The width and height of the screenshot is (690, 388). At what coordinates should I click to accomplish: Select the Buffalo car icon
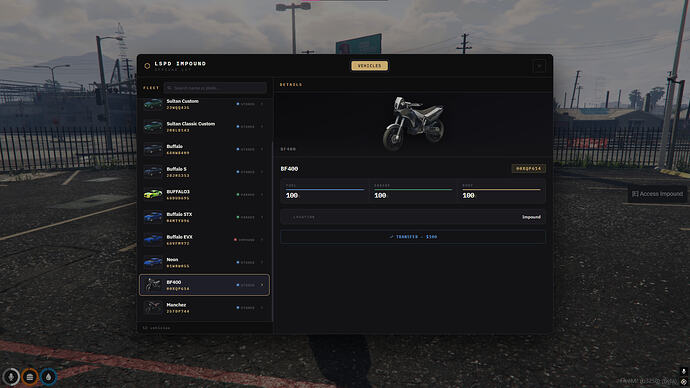[x=153, y=149]
